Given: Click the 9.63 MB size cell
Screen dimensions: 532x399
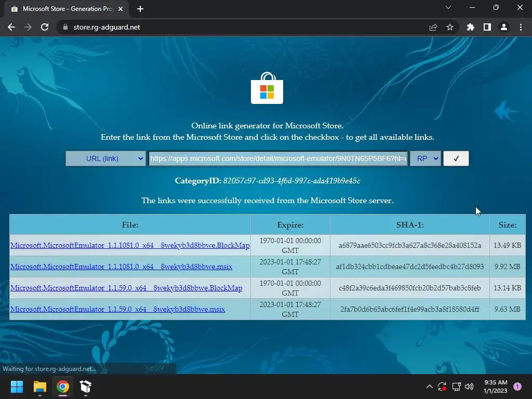Looking at the screenshot, I should click(507, 310).
